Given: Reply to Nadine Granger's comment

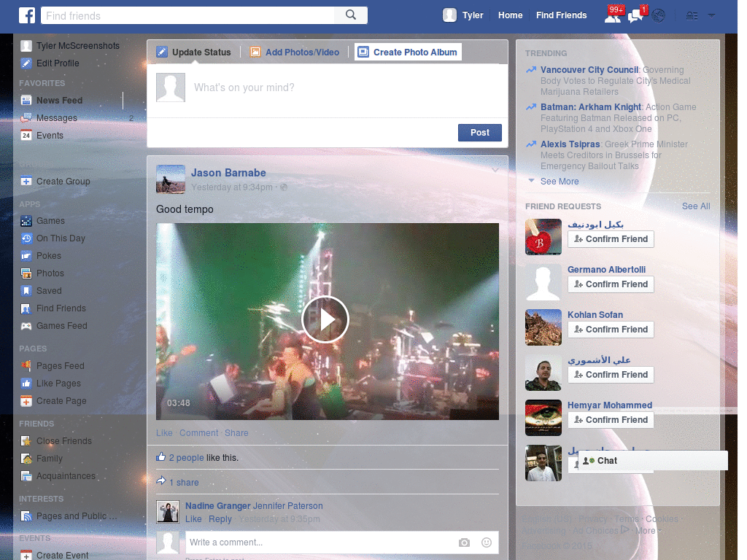Looking at the screenshot, I should [220, 519].
